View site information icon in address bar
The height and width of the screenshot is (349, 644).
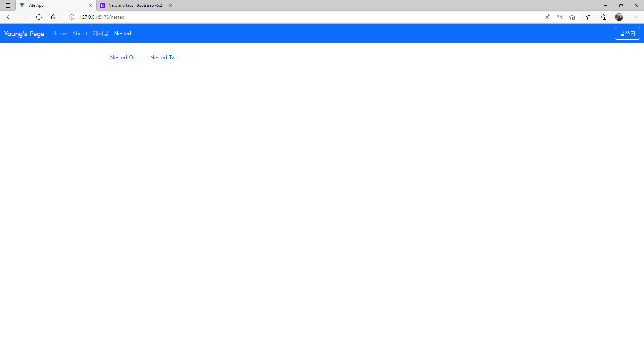tap(72, 17)
